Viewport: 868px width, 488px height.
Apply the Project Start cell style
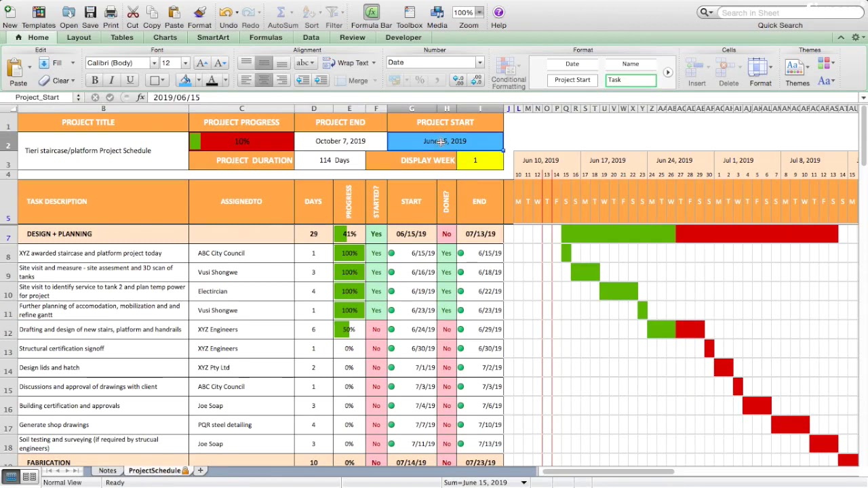(572, 80)
